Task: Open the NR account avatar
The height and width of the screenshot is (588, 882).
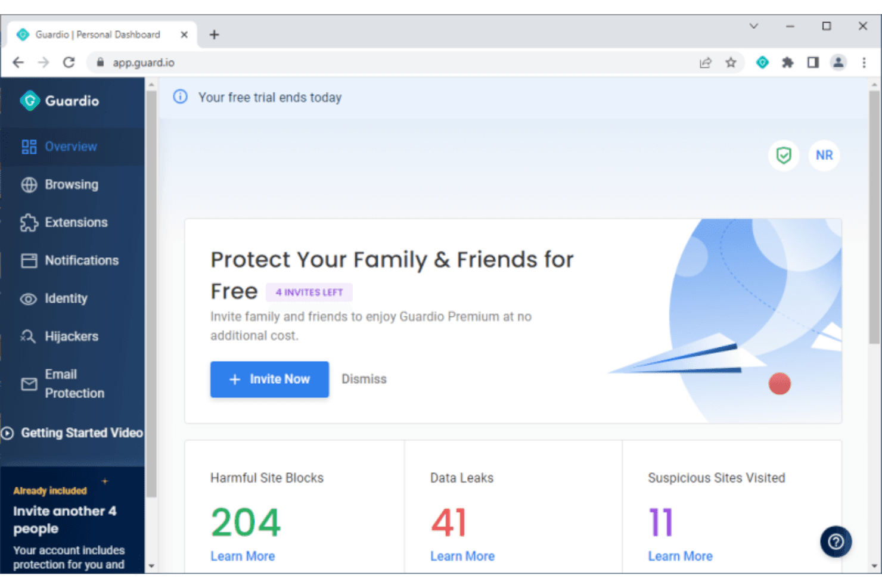Action: (824, 155)
